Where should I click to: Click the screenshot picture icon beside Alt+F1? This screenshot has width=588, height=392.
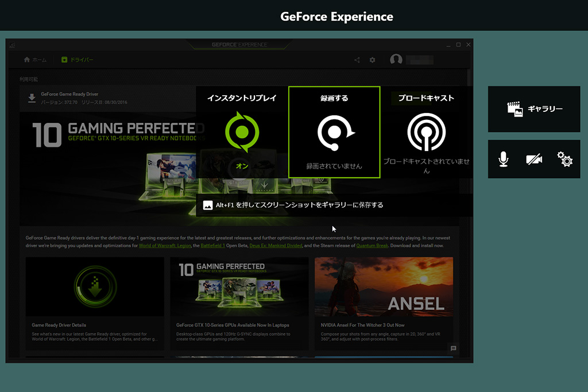pos(208,205)
